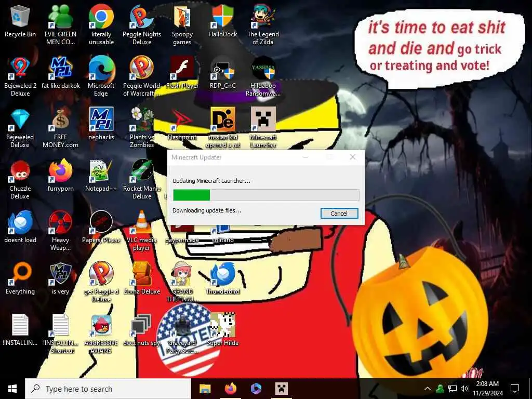Open the Recycle Bin desktop icon
The width and height of the screenshot is (532, 399).
pyautogui.click(x=20, y=21)
